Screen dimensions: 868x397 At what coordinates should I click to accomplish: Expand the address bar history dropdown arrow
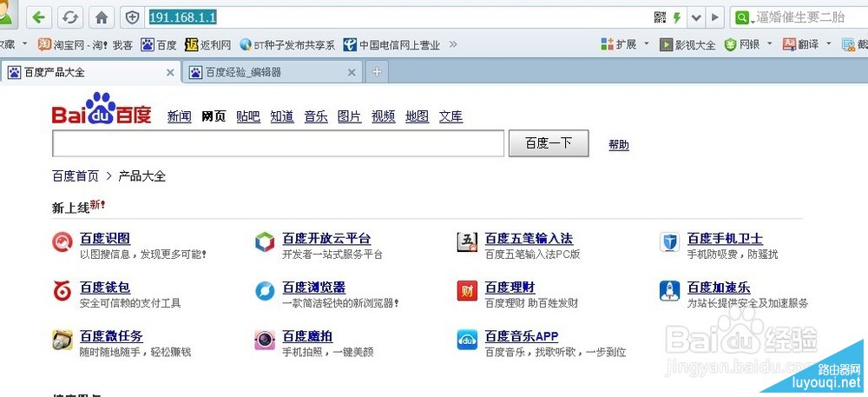694,17
